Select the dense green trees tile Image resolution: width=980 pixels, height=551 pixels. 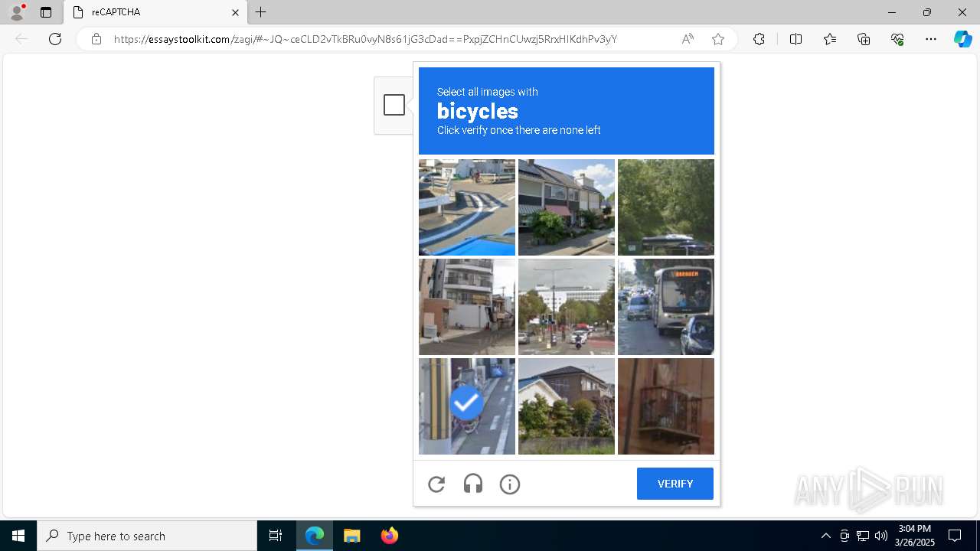[666, 207]
